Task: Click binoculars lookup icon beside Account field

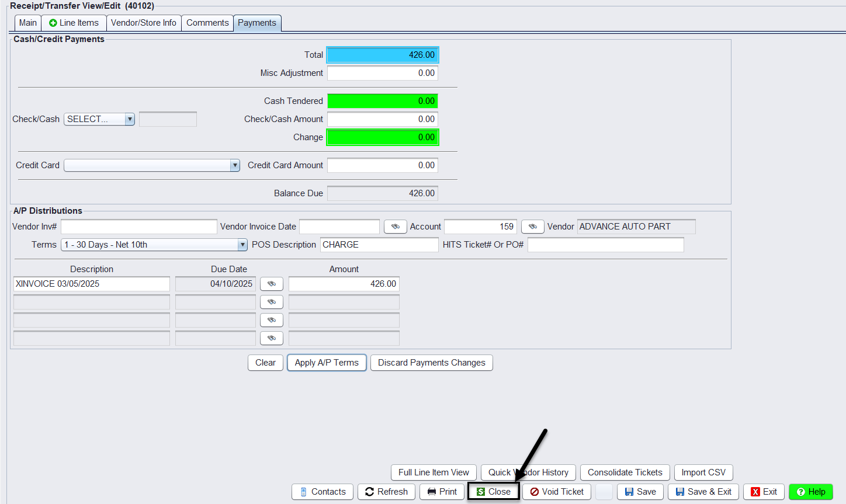Action: tap(532, 227)
